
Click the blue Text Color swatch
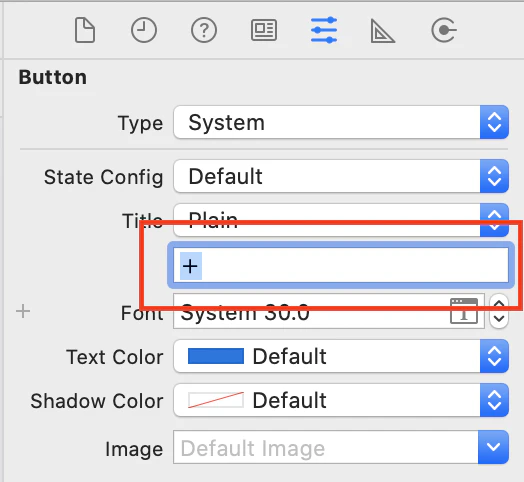point(216,356)
